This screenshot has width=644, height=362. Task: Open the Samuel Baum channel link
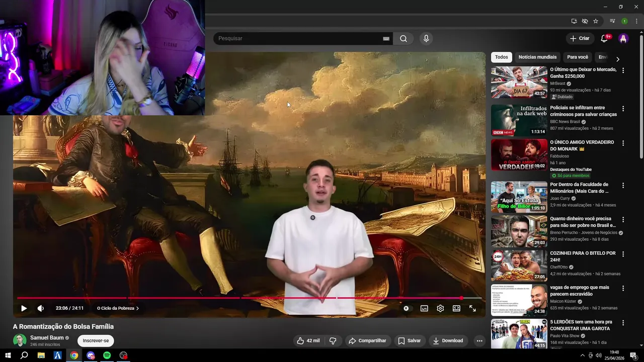tap(47, 338)
